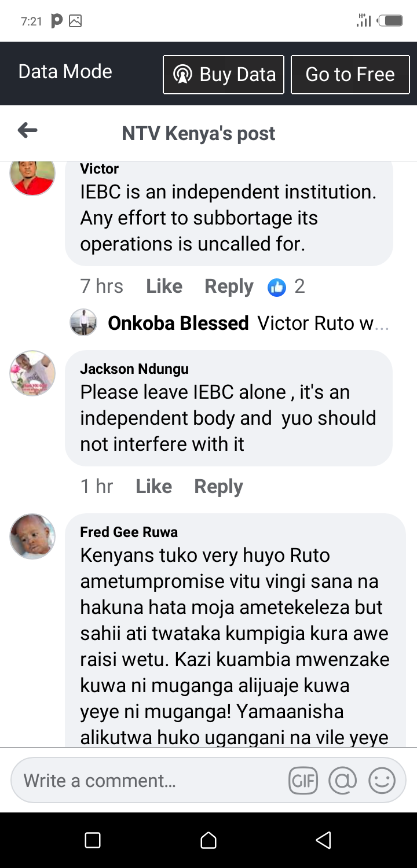Tap the Android back triangle icon

point(323,840)
